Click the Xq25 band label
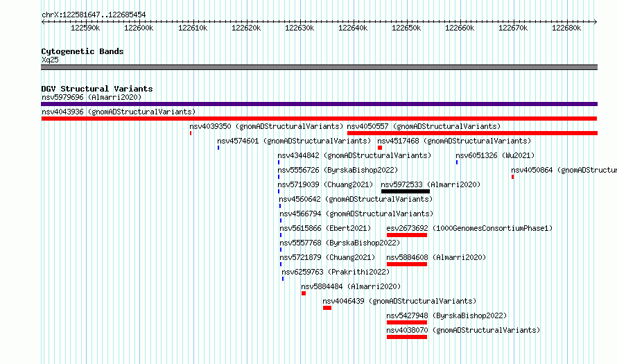 [50, 60]
